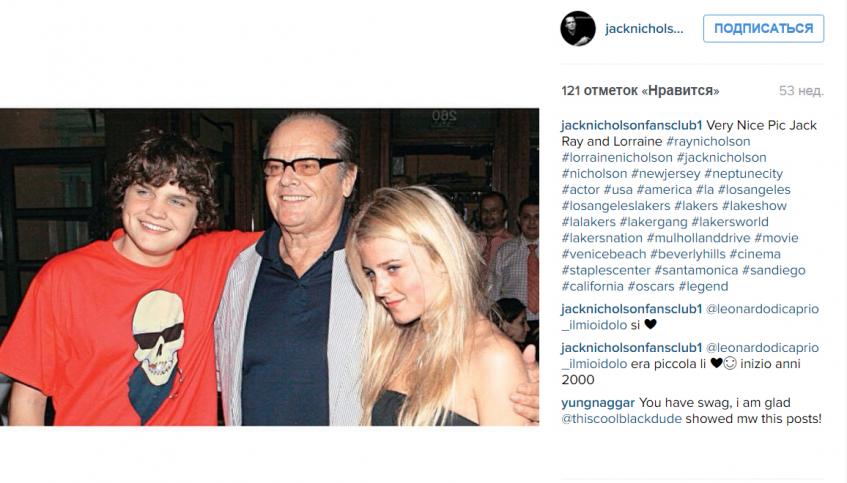Screen dimensions: 847x483
Task: Open the #legend hashtag
Action: pos(703,286)
